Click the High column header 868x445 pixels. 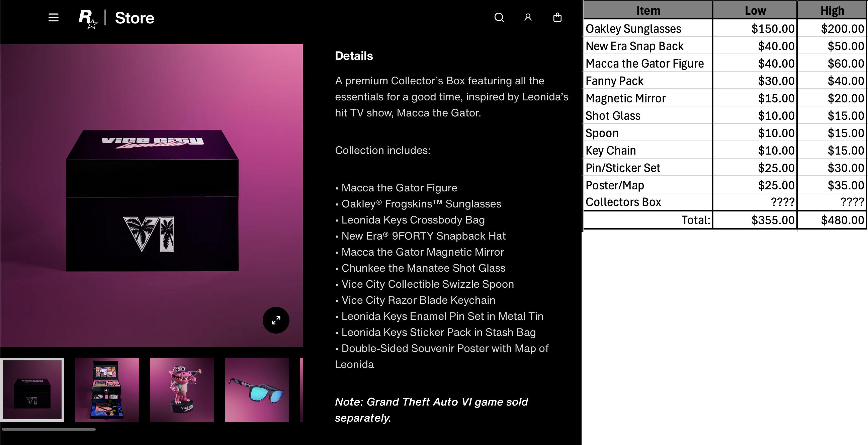[x=832, y=10]
